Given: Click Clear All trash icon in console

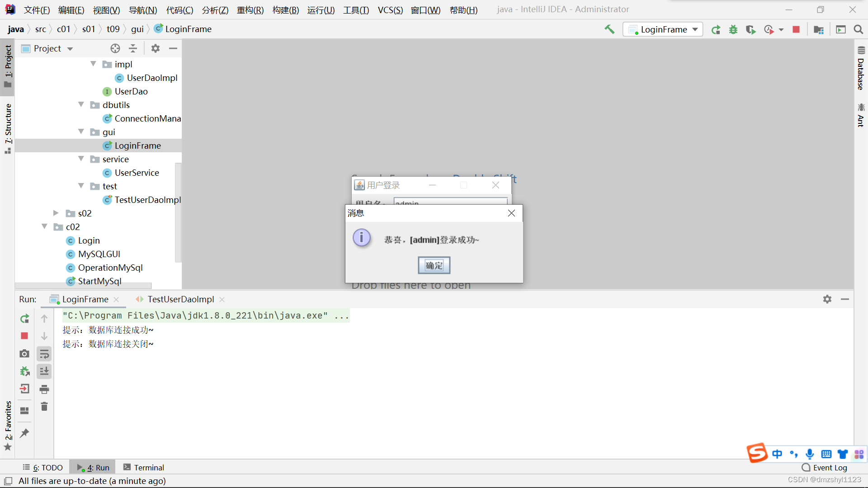Looking at the screenshot, I should coord(44,407).
